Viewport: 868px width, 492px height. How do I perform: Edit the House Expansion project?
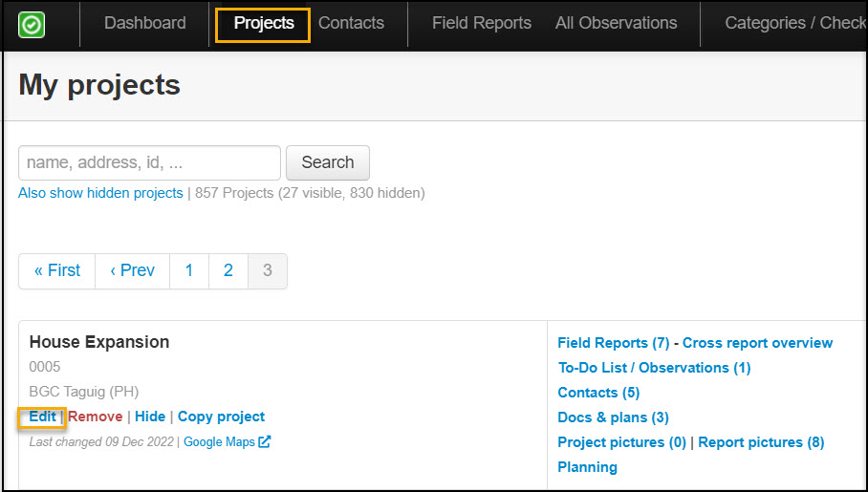42,417
